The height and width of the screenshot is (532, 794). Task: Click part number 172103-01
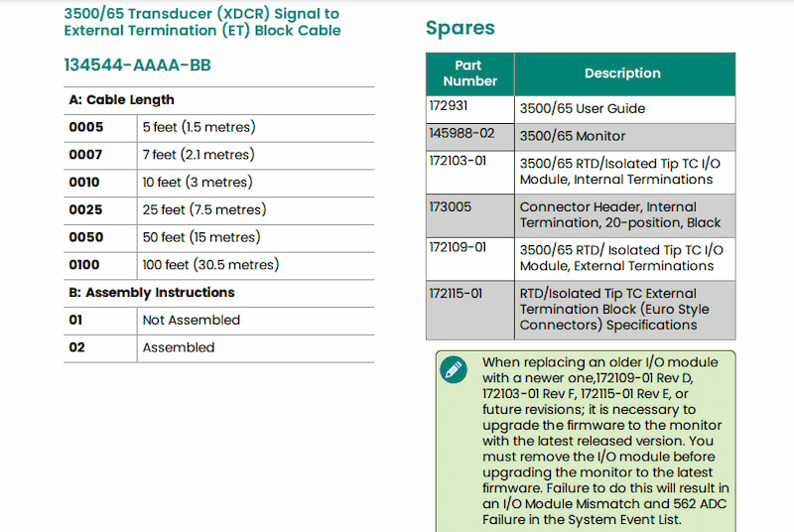coord(458,161)
